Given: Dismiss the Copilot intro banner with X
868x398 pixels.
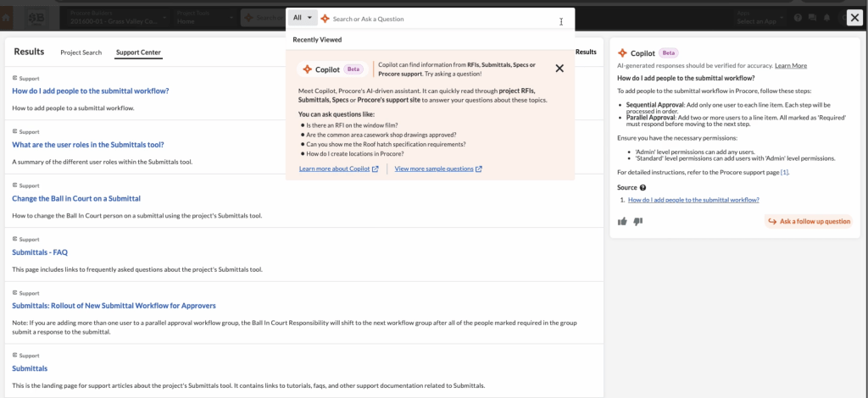Looking at the screenshot, I should 559,69.
